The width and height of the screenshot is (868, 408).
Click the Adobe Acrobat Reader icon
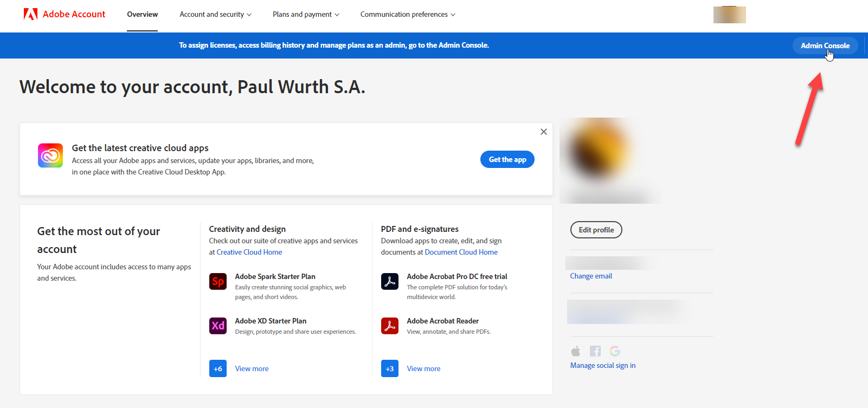click(390, 326)
